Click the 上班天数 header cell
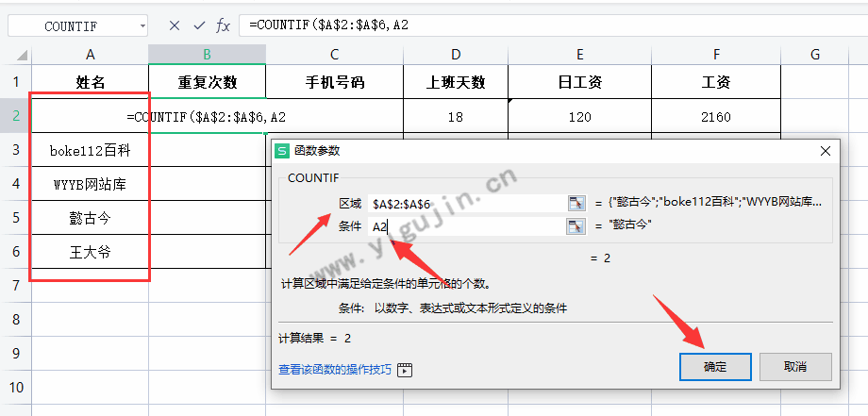 [x=456, y=82]
